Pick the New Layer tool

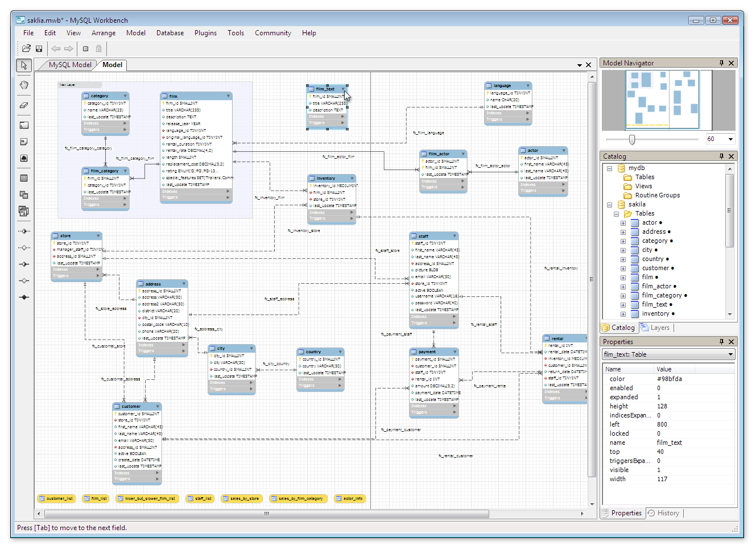24,125
